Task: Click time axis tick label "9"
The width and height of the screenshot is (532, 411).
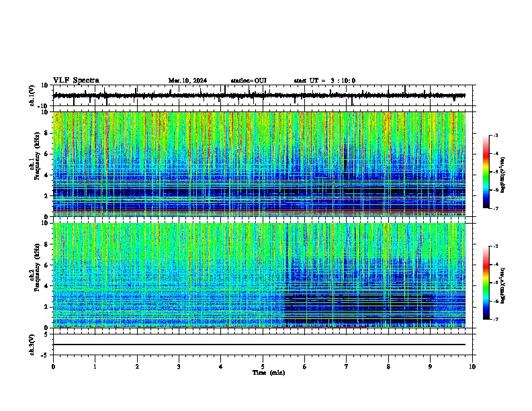Action: [430, 367]
